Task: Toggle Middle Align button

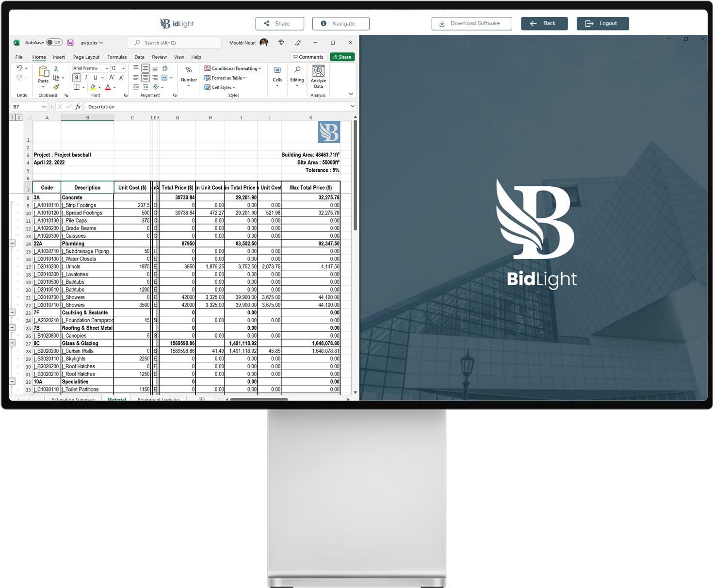Action: point(146,68)
